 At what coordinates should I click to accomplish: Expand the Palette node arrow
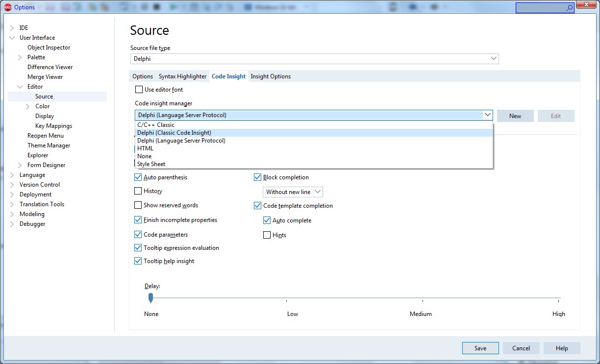coord(20,57)
